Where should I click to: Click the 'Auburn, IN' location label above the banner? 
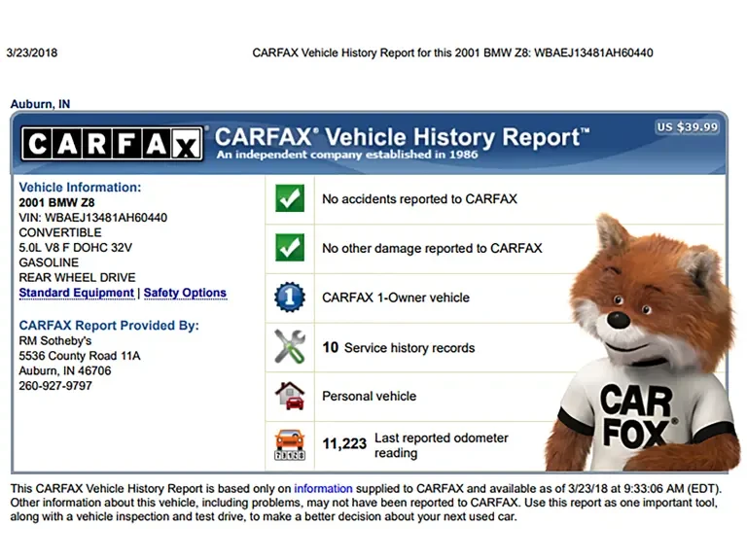tap(41, 104)
